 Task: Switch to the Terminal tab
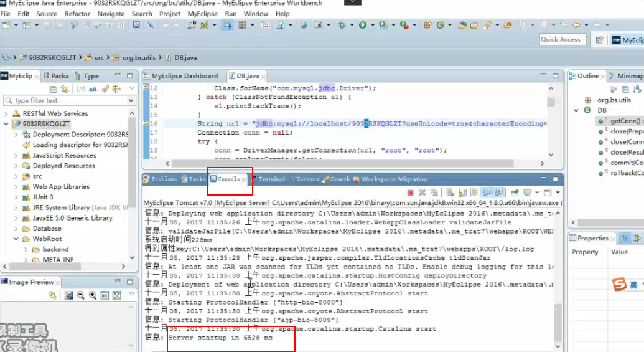pos(268,179)
